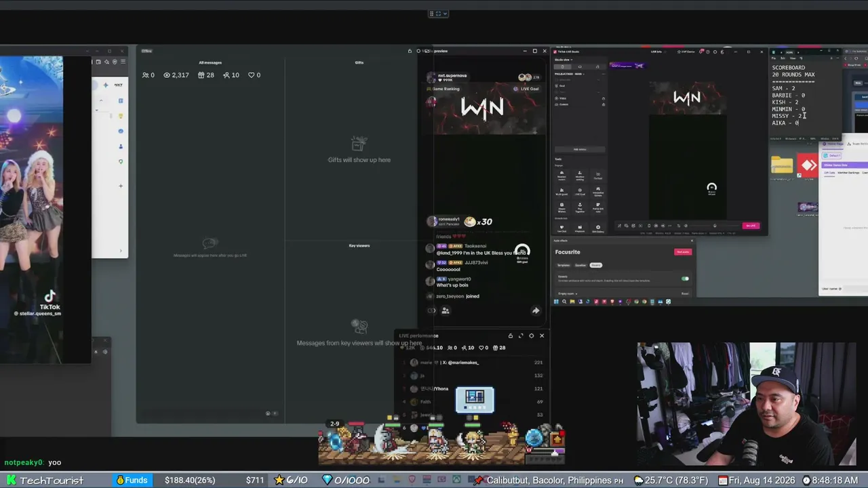Viewport: 868px width, 488px height.
Task: Click the gift count 28 in message panel
Action: point(206,75)
